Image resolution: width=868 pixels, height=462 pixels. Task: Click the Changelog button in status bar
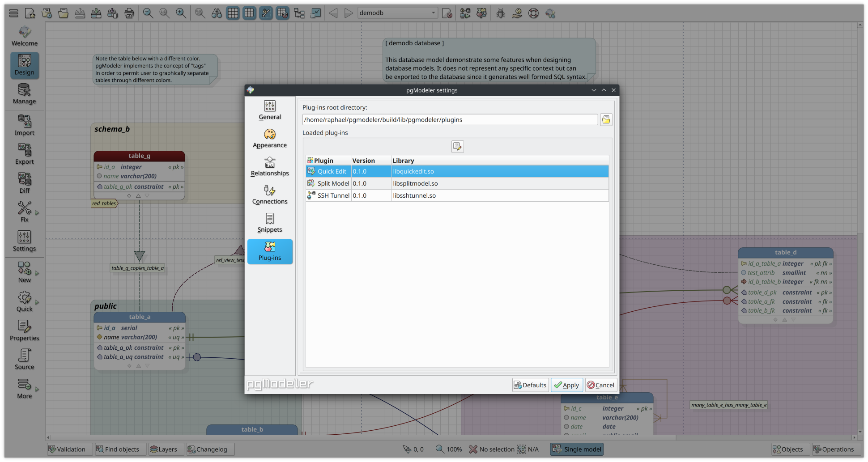point(210,449)
